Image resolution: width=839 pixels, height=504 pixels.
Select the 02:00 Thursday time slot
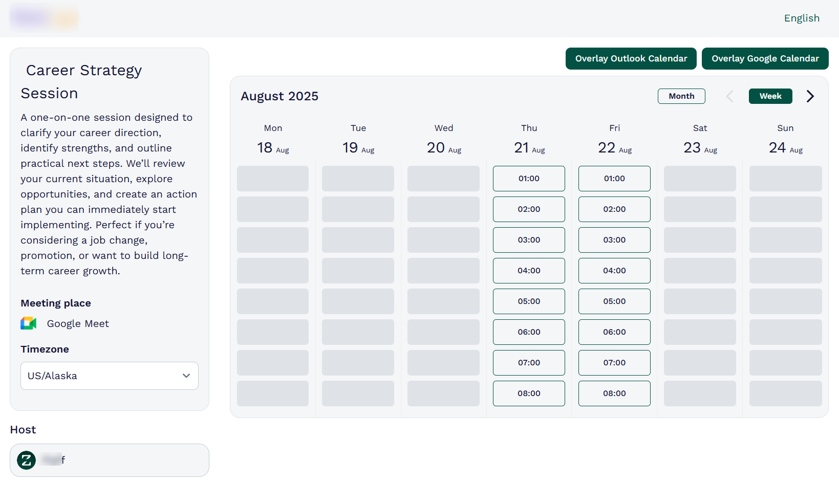(529, 209)
